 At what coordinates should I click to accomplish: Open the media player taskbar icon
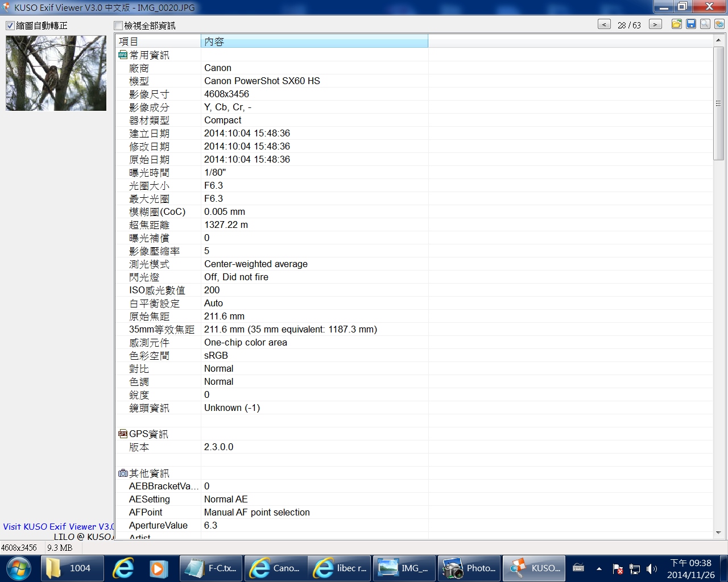pyautogui.click(x=158, y=568)
